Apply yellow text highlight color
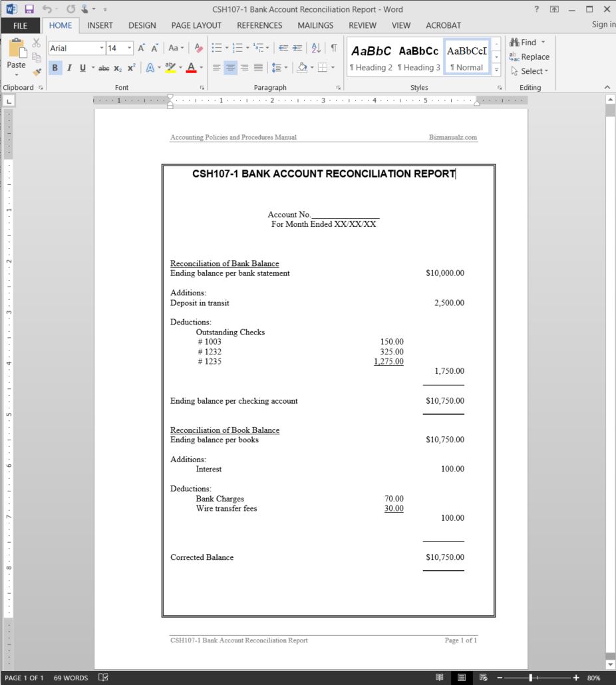616x685 pixels. click(170, 68)
